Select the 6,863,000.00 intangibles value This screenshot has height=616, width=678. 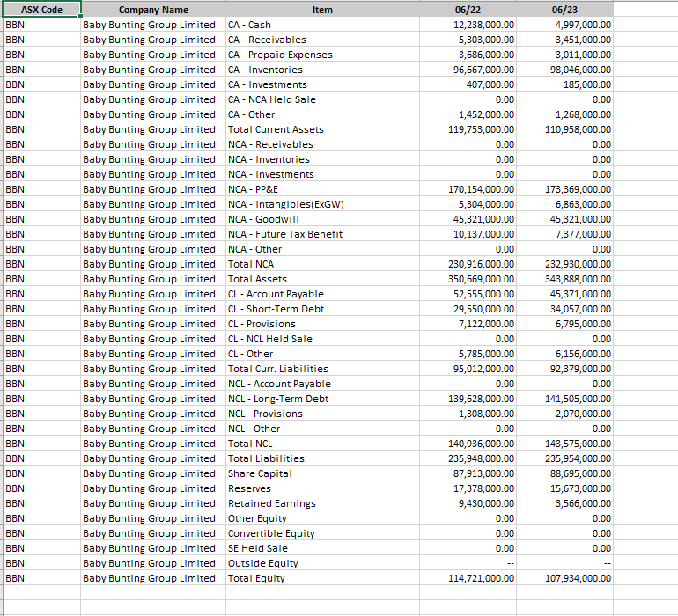[564, 204]
